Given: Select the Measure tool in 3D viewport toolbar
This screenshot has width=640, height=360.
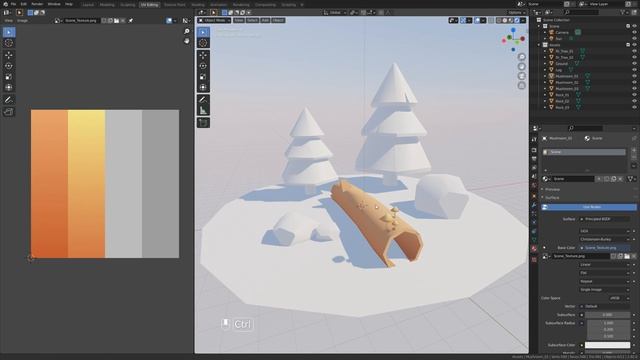Looking at the screenshot, I should tap(203, 110).
